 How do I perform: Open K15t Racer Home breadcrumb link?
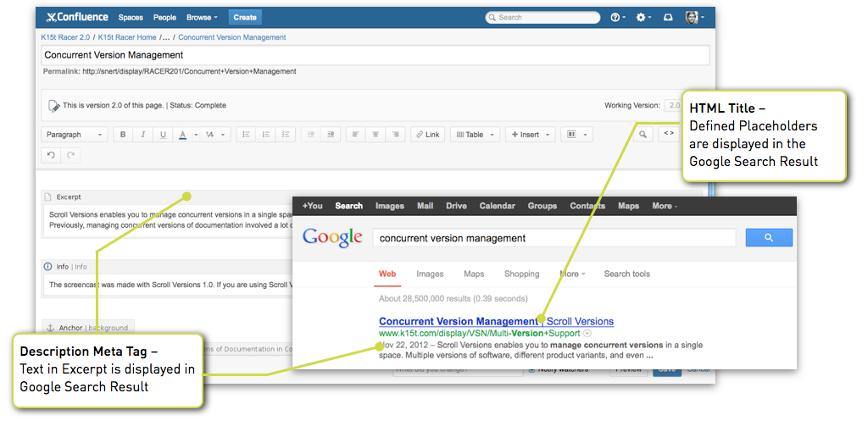pos(127,37)
